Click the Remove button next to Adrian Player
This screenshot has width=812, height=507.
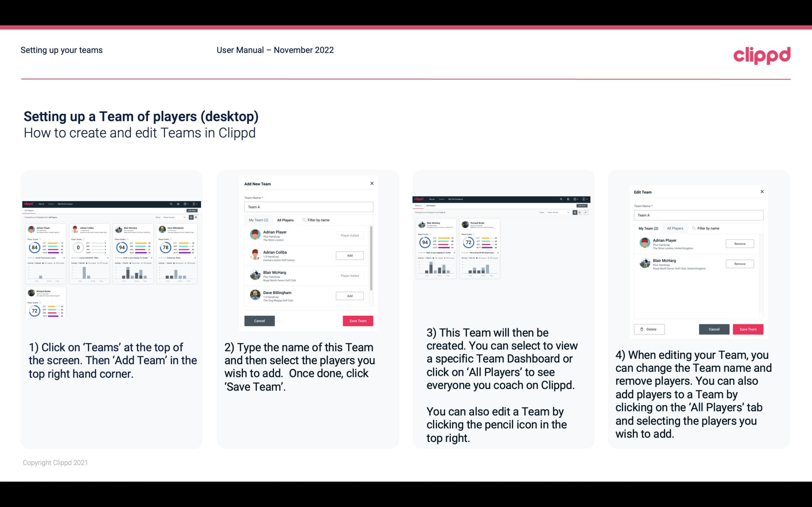point(739,244)
